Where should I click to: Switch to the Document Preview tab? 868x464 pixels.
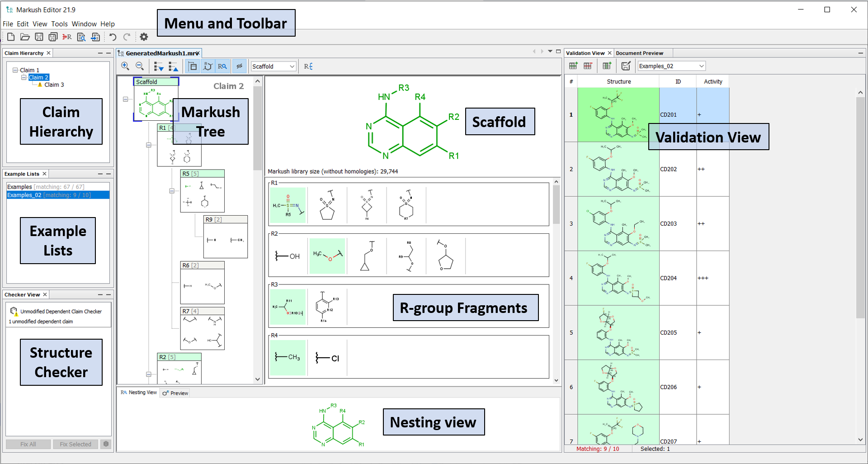click(x=639, y=53)
